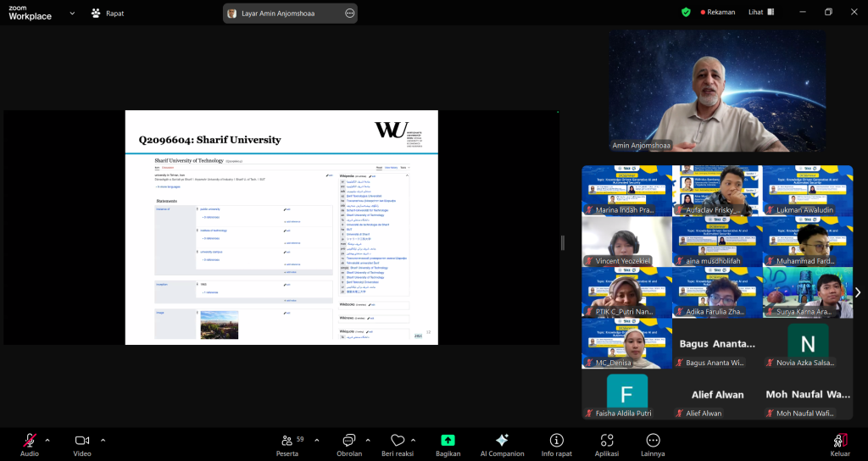This screenshot has height=461, width=868.
Task: Expand the arrow beside Beri reaksi
Action: pyautogui.click(x=413, y=441)
